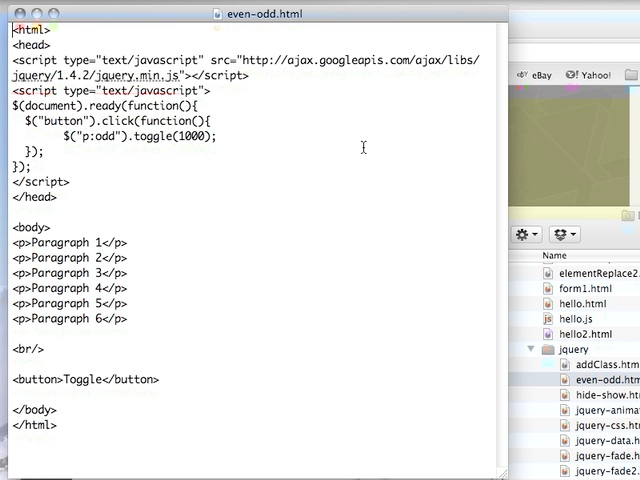The image size is (640, 480).
Task: Select the jquery-css.html file
Action: (575, 425)
